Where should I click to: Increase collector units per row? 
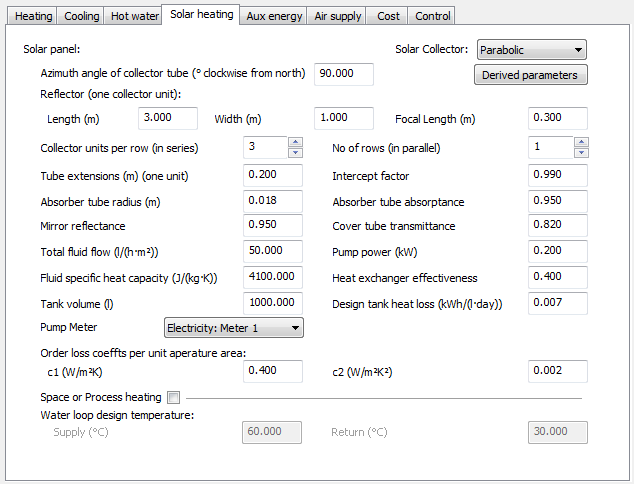pos(295,142)
